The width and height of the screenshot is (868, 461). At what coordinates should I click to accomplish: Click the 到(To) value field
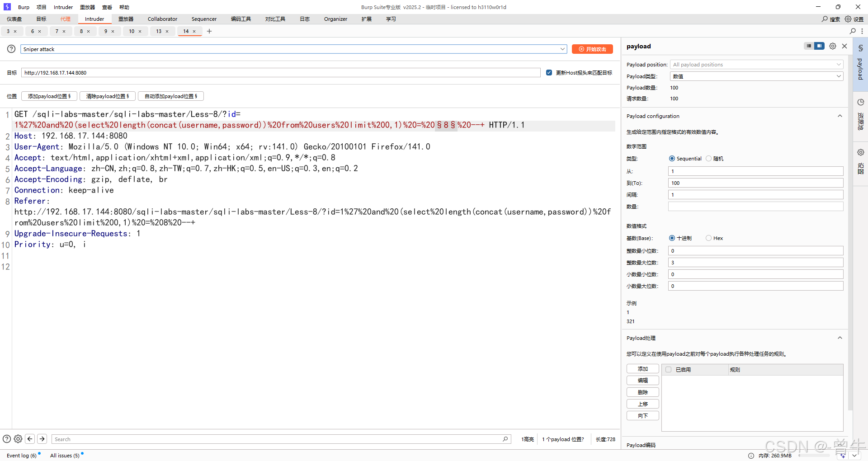click(x=755, y=183)
